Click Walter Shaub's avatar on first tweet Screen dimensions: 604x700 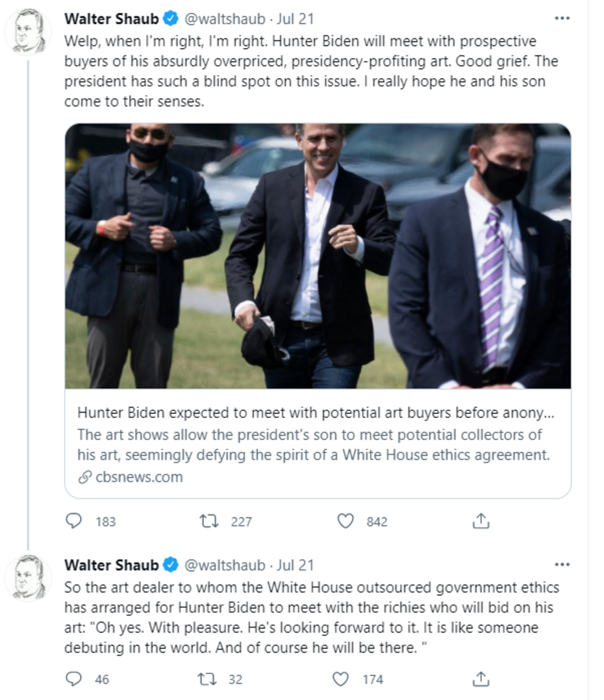(29, 31)
